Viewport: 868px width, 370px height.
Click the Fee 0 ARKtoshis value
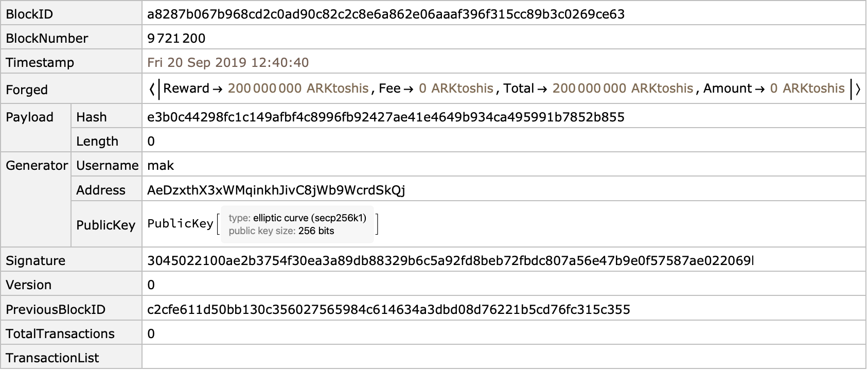[455, 88]
